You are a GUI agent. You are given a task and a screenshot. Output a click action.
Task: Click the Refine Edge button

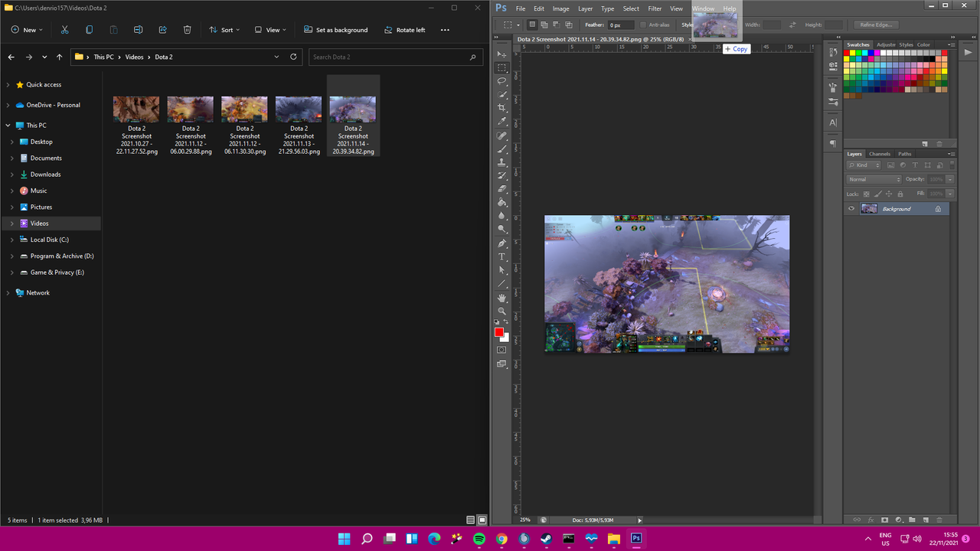click(x=877, y=25)
